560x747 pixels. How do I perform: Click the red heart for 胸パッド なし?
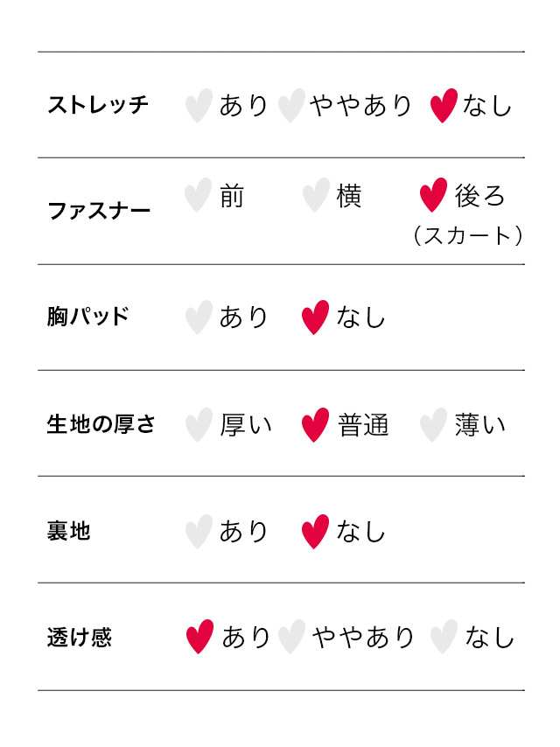(315, 318)
